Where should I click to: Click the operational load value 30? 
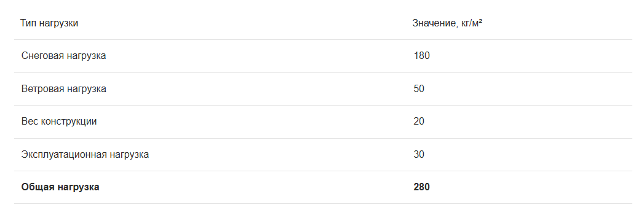(419, 155)
